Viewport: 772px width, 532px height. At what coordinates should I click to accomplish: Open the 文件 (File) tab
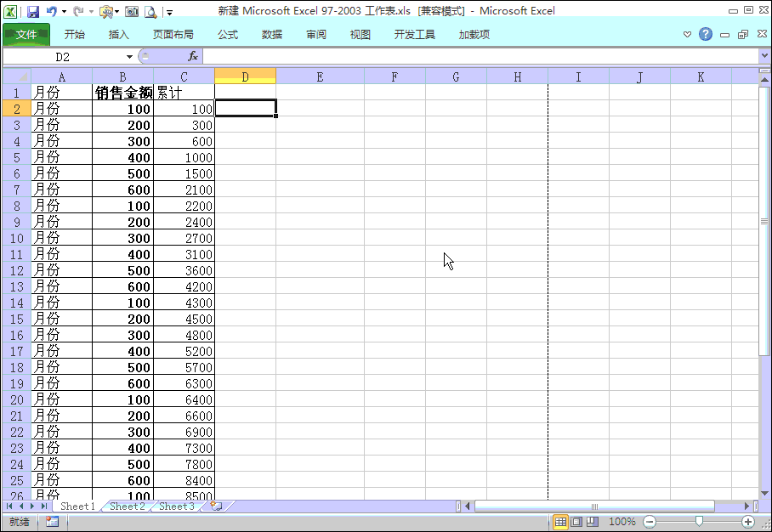(26, 35)
